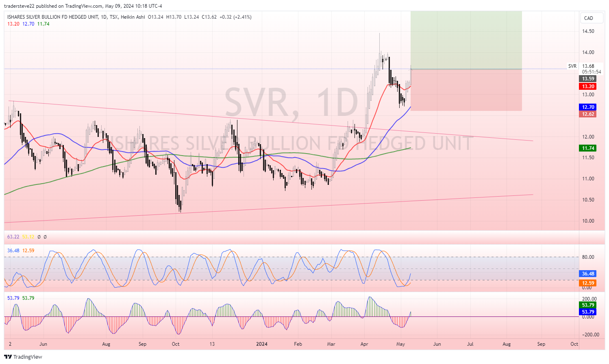Screen dimensions: 609x364
Task: Click the 36.48 stochastic legend value
Action: pyautogui.click(x=13, y=251)
